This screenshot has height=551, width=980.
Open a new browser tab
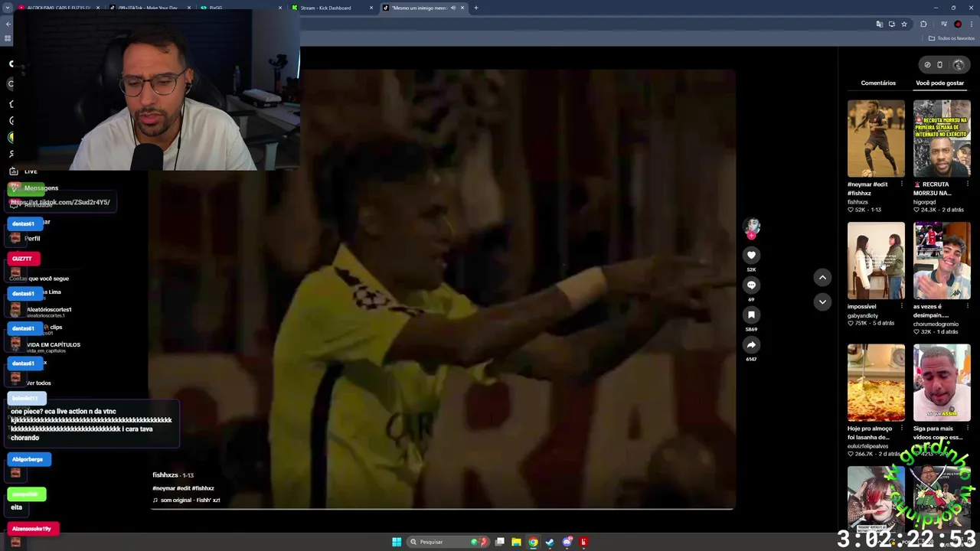pos(475,8)
